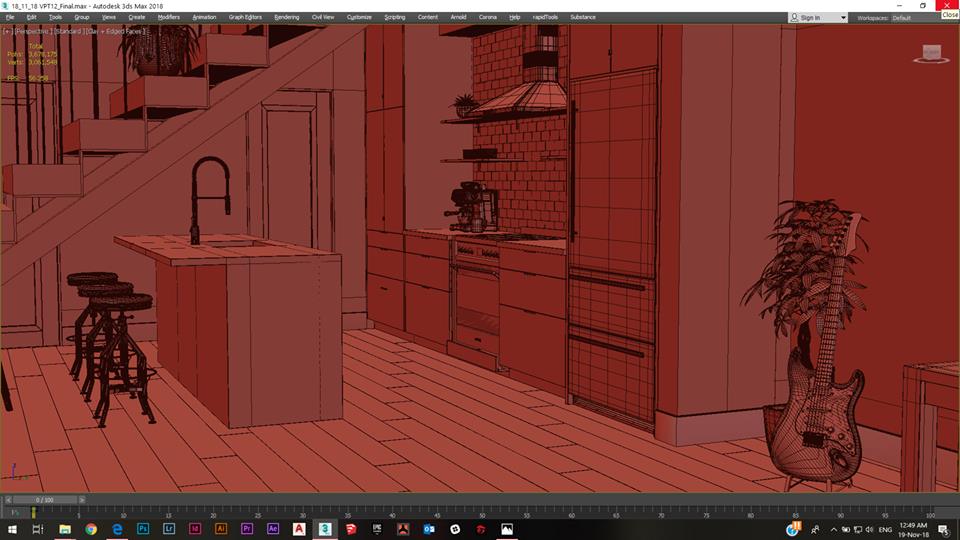The width and height of the screenshot is (960, 540).
Task: Open the Standard viewport quality menu
Action: (x=68, y=31)
